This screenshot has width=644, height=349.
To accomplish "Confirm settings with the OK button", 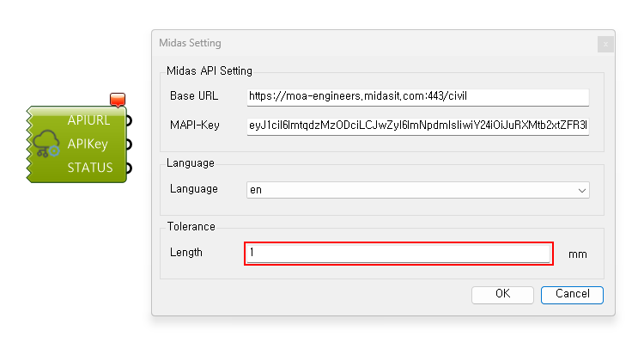I will 502,295.
